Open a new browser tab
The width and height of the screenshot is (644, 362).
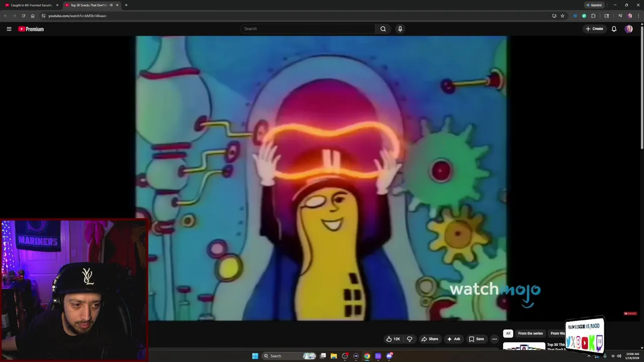click(x=126, y=5)
